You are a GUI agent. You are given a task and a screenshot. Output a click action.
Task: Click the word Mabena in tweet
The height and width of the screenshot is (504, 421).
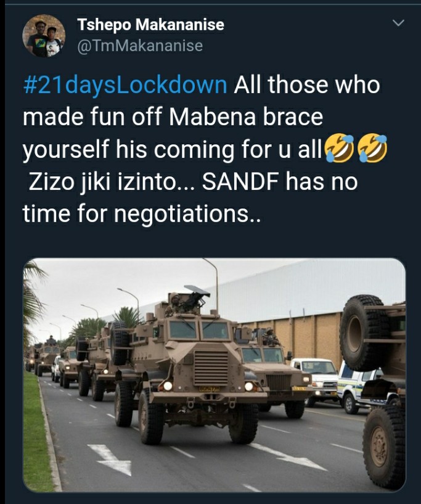pyautogui.click(x=212, y=117)
